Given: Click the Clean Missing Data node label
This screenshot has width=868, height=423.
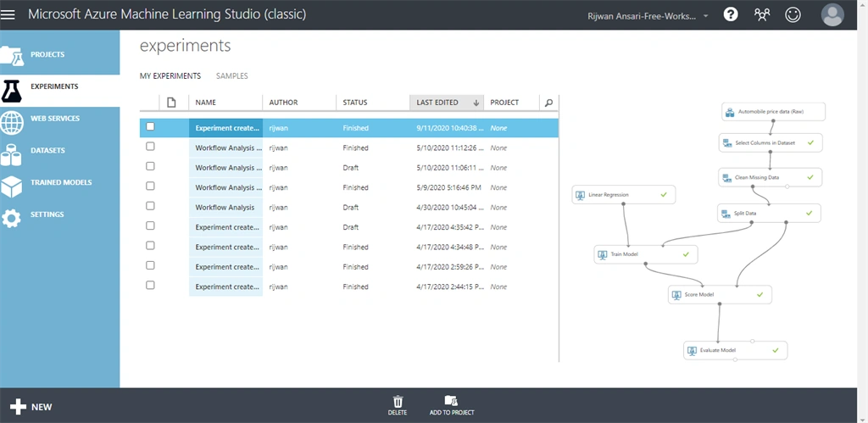Looking at the screenshot, I should (x=757, y=178).
